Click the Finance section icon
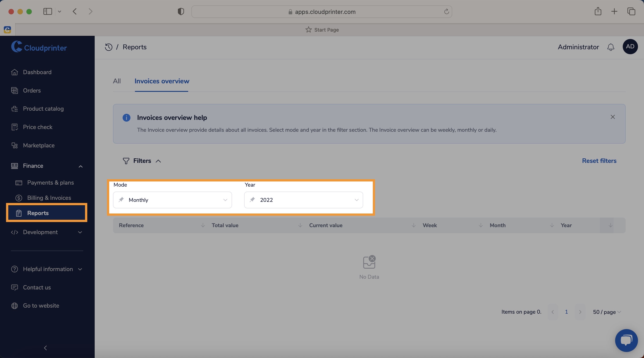This screenshot has height=358, width=644. (15, 166)
